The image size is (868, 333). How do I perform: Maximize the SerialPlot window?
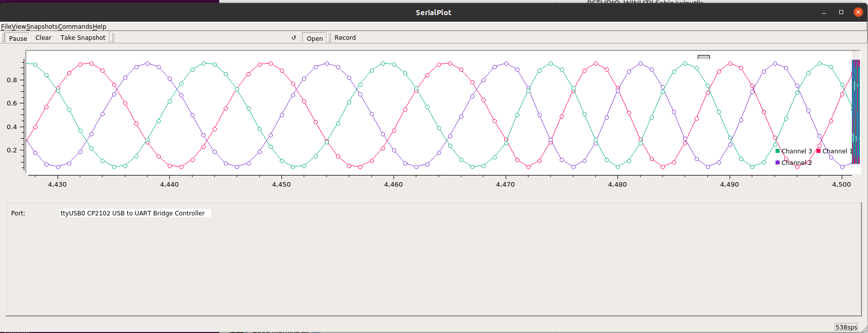click(841, 12)
